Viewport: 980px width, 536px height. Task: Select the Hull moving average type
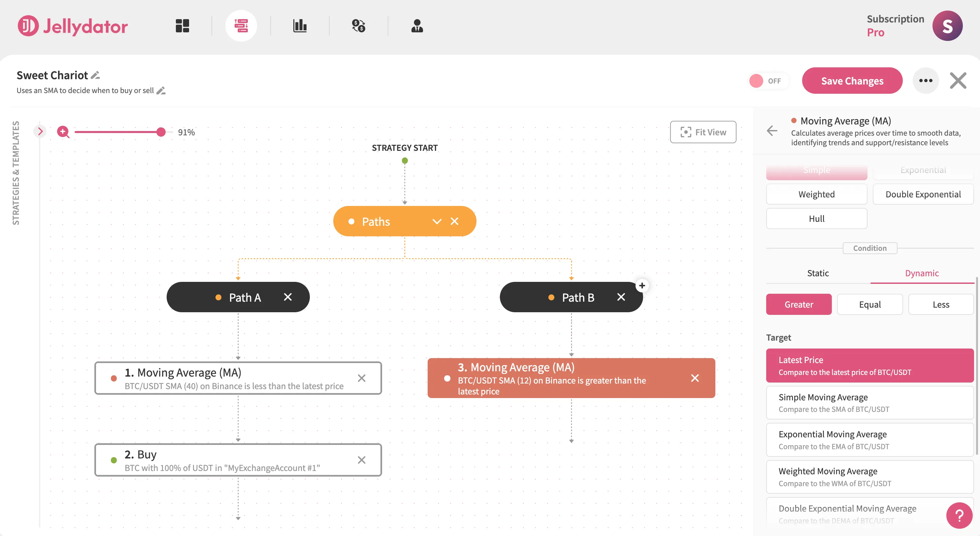point(816,218)
